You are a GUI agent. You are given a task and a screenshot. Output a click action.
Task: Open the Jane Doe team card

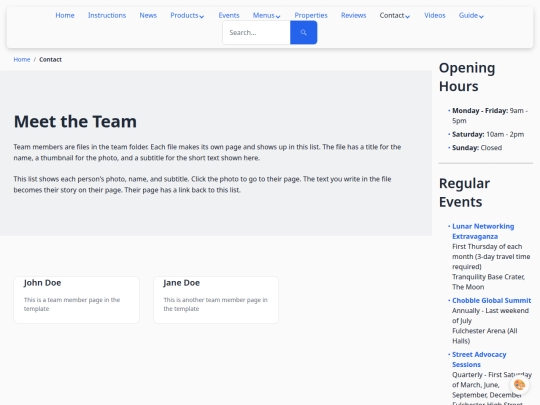(x=216, y=300)
